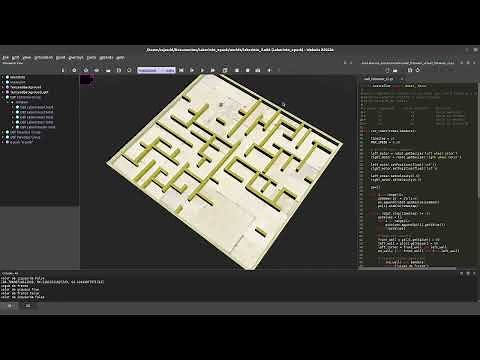Create new text file in editor toolbar
The image size is (480, 360).
(387, 70)
